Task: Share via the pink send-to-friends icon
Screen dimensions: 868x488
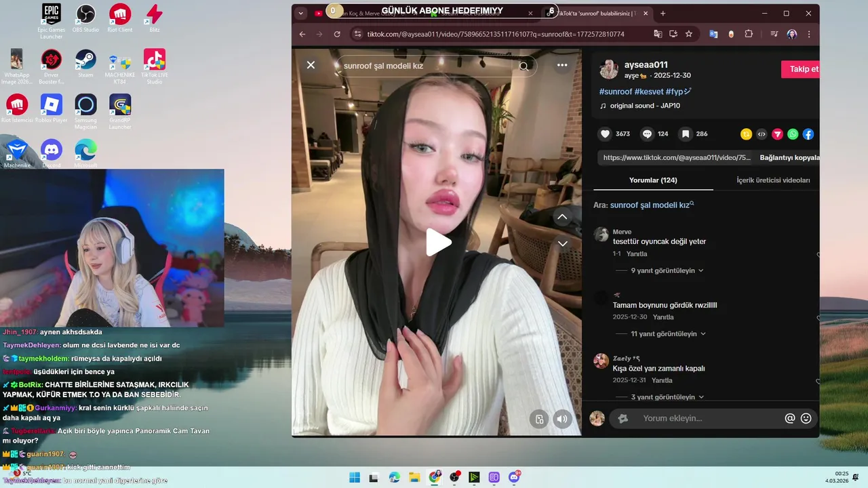Action: (777, 134)
